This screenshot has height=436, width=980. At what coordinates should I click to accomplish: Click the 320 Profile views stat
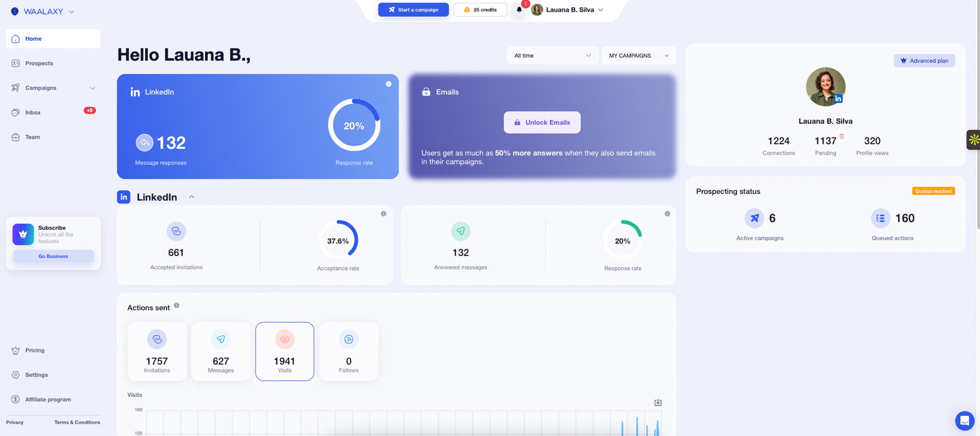[872, 146]
